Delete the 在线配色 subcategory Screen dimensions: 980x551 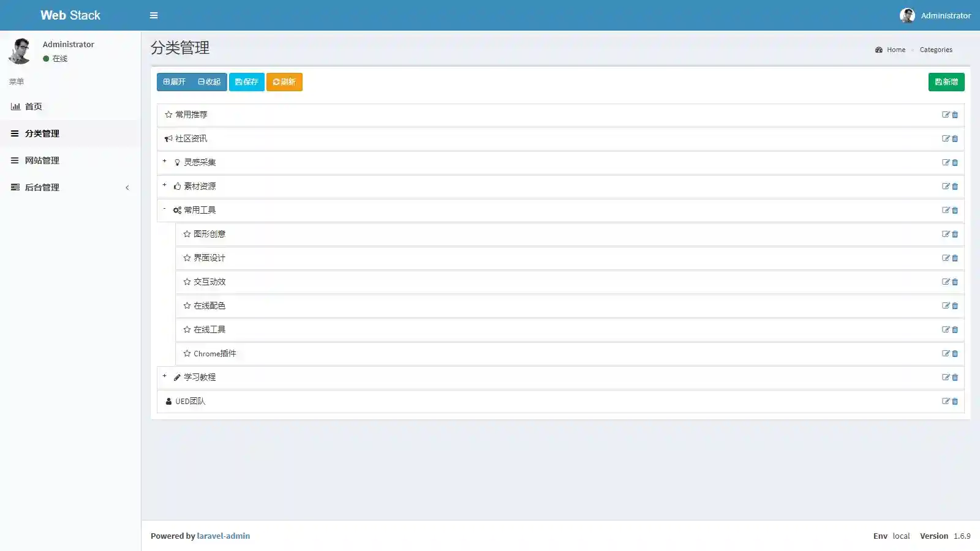955,305
